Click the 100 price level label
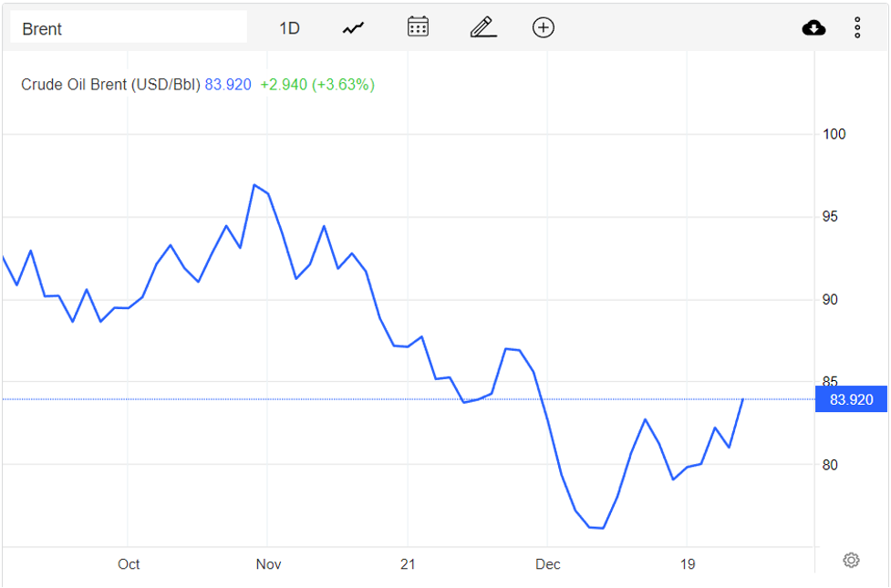 tap(834, 134)
